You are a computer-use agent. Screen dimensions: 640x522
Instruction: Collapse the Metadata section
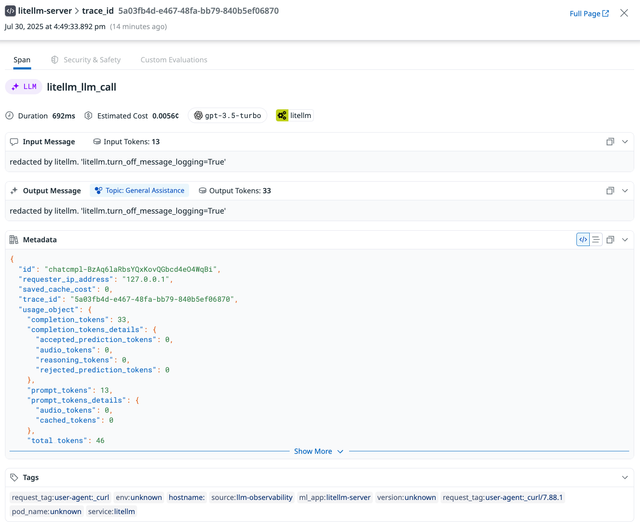click(x=625, y=240)
